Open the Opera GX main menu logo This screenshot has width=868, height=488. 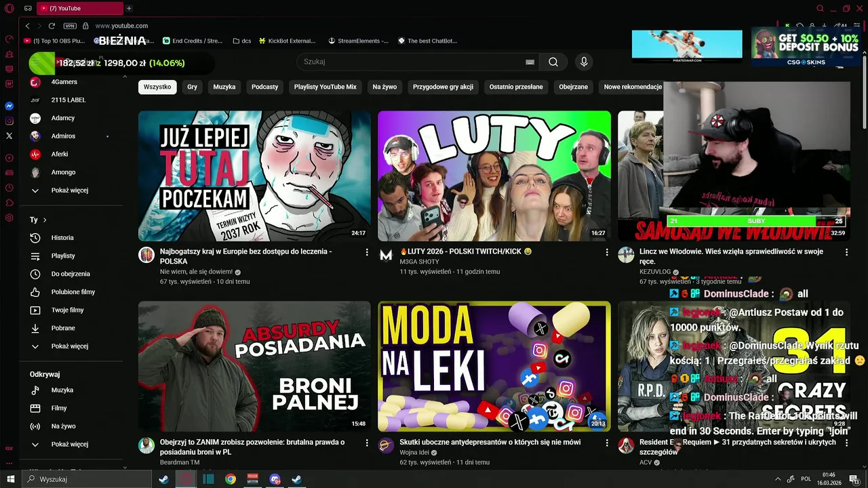[x=9, y=8]
